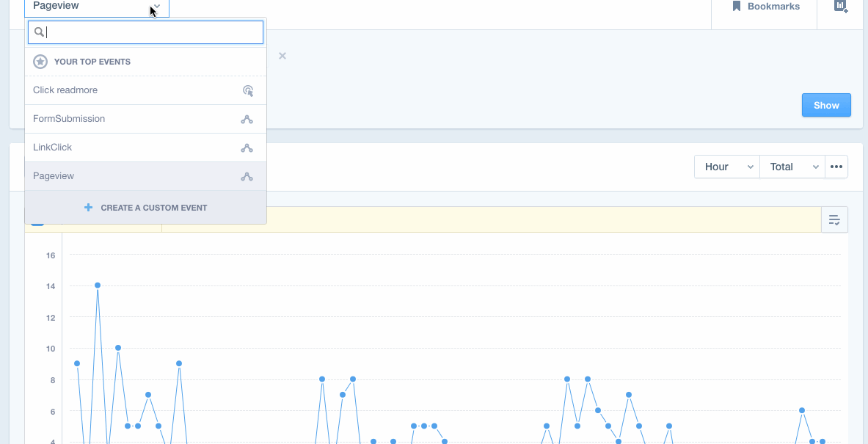Select Click readmore from the event list
This screenshot has height=444, width=868.
click(65, 90)
